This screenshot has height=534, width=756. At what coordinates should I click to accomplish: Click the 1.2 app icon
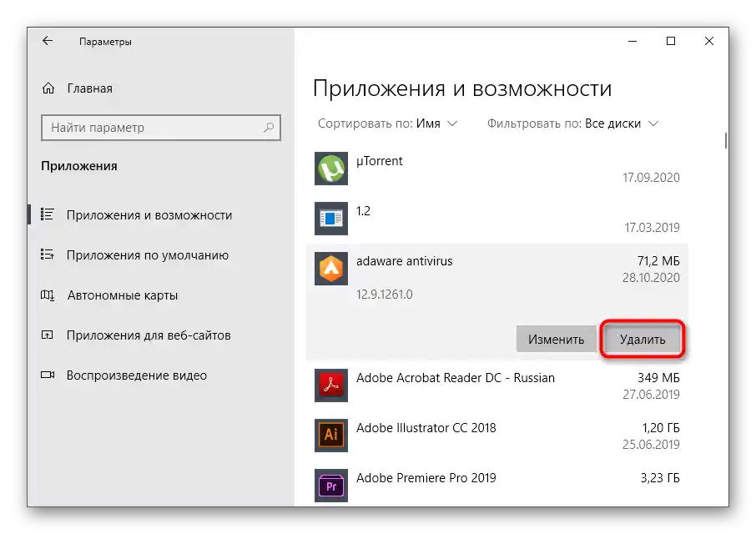click(331, 219)
